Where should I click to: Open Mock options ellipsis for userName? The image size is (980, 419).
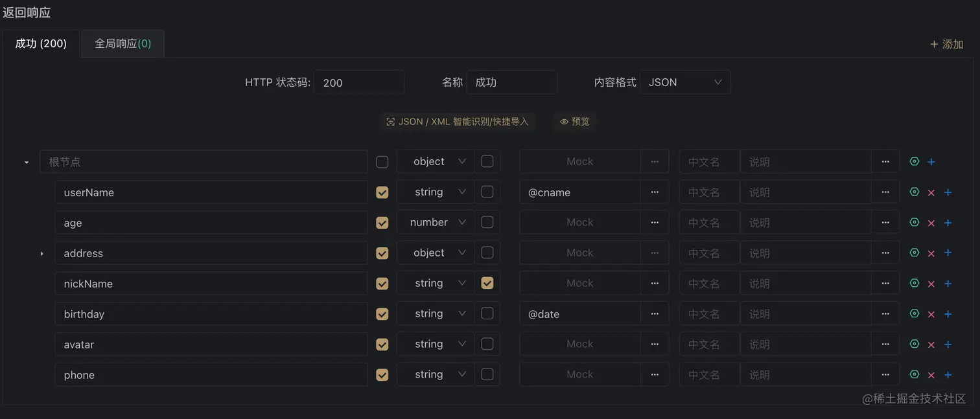pyautogui.click(x=655, y=192)
